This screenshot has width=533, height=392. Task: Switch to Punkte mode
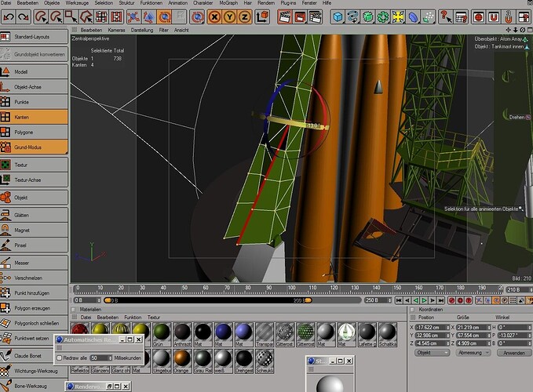(34, 102)
